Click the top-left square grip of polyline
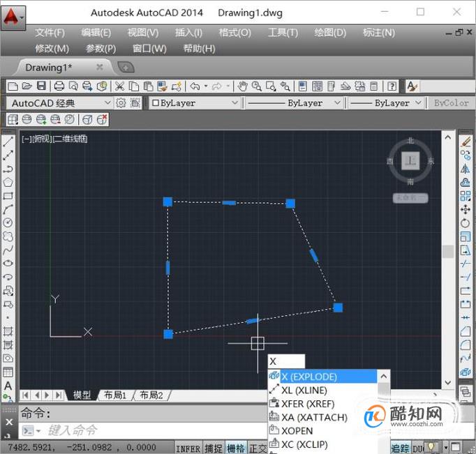 [x=168, y=202]
